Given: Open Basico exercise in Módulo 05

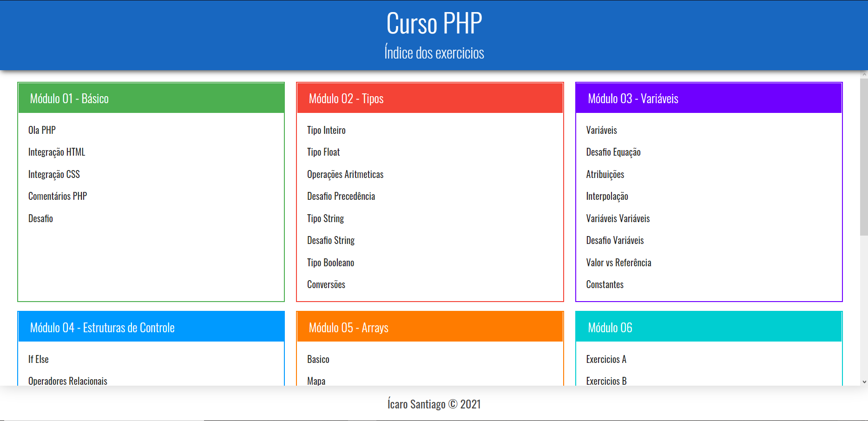Looking at the screenshot, I should click(x=318, y=359).
